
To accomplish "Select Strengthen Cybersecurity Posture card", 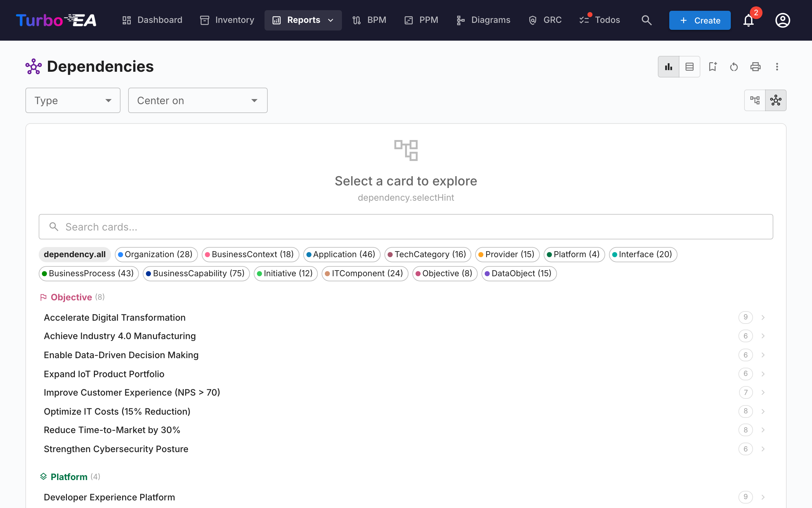I will 406,449.
